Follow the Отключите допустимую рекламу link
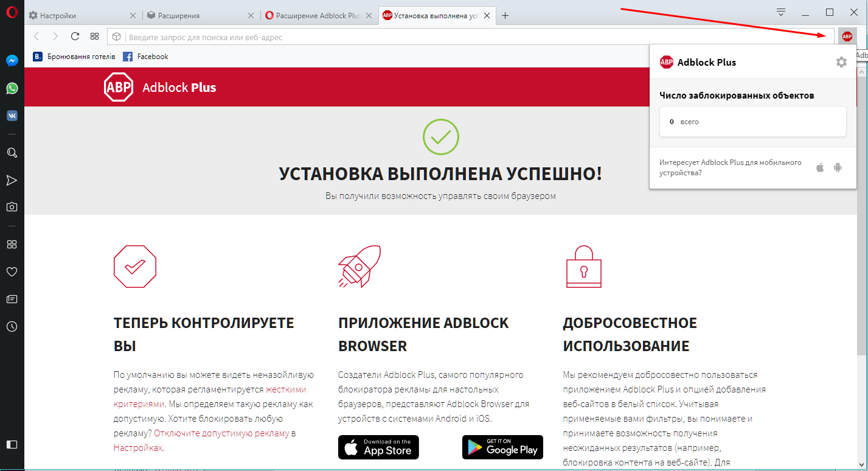The width and height of the screenshot is (868, 471). 221,433
